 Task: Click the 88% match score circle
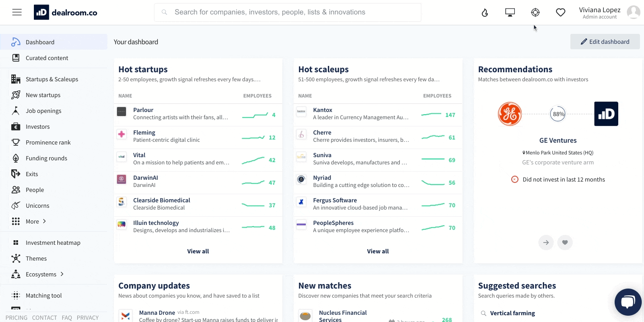[559, 114]
